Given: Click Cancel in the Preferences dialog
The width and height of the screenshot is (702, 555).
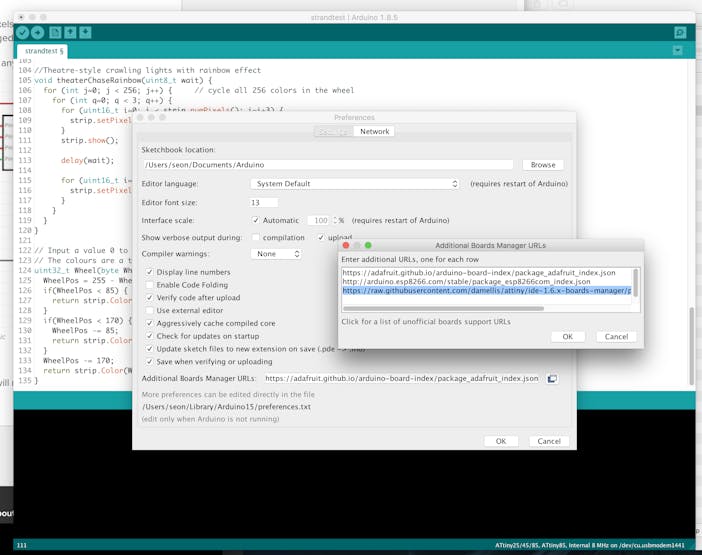Looking at the screenshot, I should (549, 441).
